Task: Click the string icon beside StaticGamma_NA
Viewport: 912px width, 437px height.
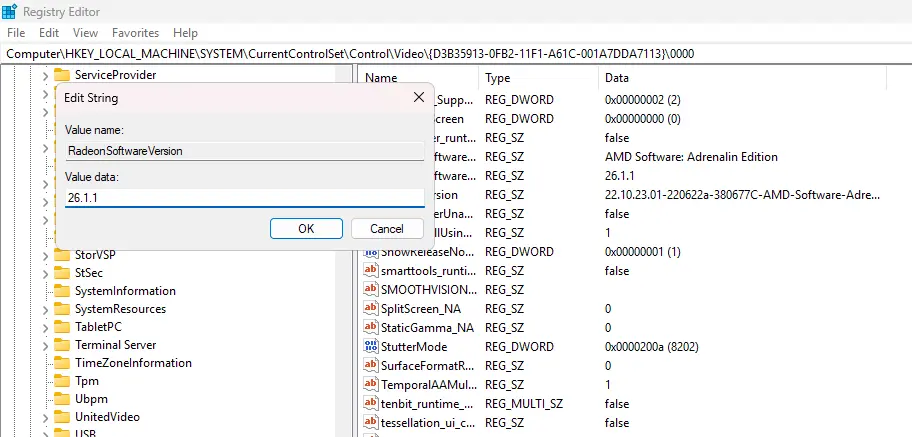Action: pyautogui.click(x=370, y=328)
